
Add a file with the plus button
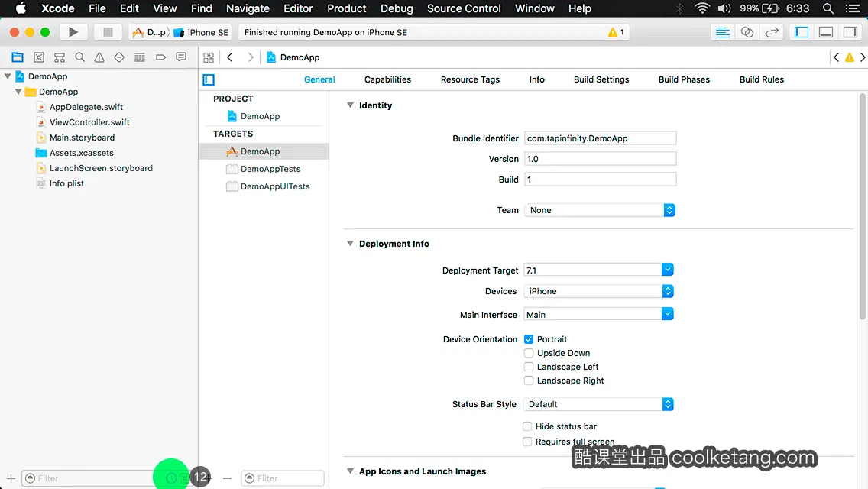pyautogui.click(x=11, y=478)
